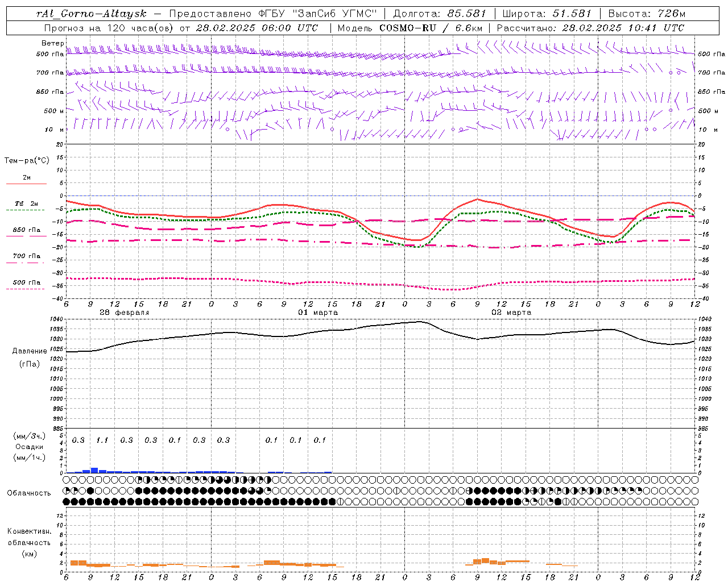Click the 02 марта date label

pos(511,313)
